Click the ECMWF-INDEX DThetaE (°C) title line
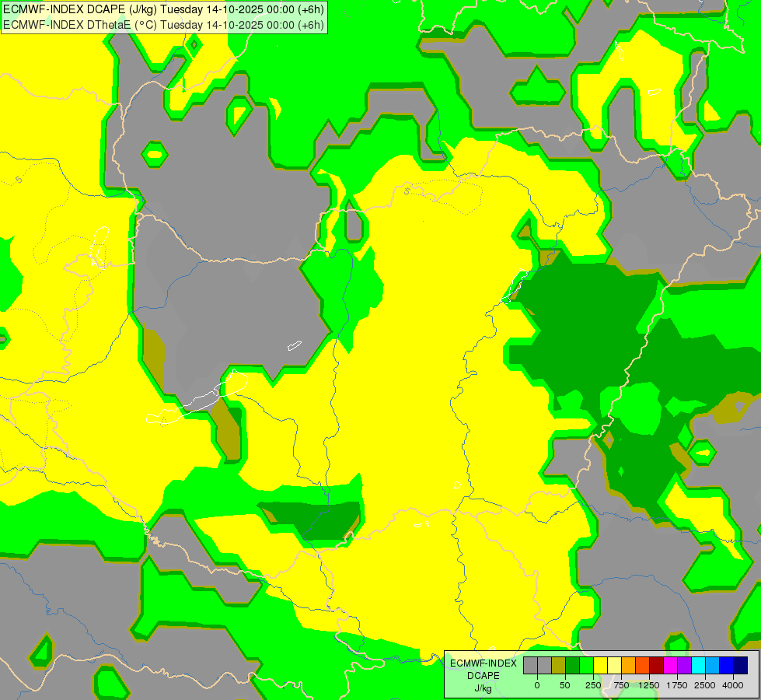The image size is (761, 700). (163, 25)
